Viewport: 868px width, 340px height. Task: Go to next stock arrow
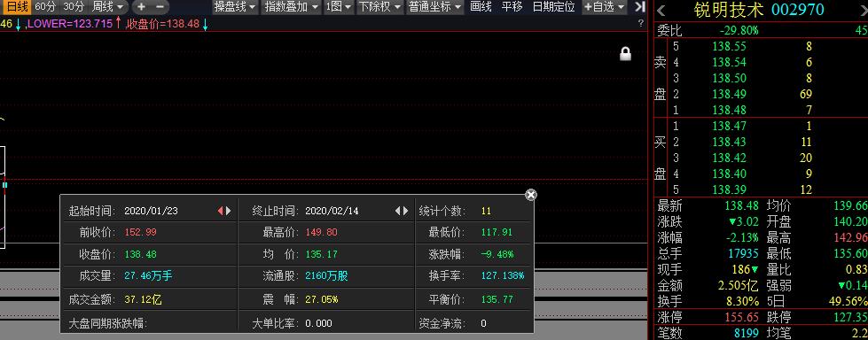pyautogui.click(x=861, y=10)
